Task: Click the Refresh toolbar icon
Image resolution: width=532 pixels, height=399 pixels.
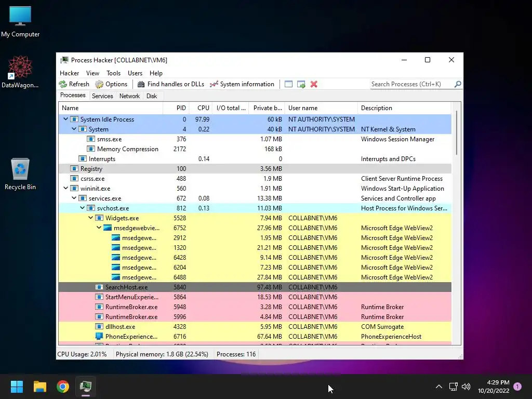Action: pyautogui.click(x=63, y=84)
